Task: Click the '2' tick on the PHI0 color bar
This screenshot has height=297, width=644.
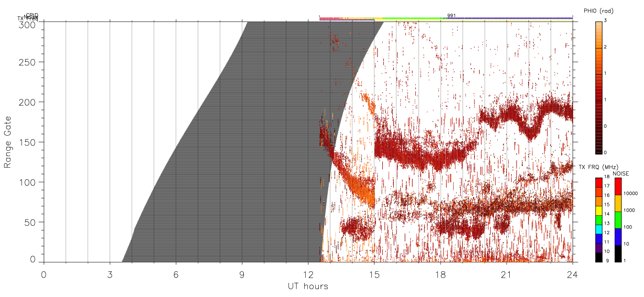Action: point(605,48)
